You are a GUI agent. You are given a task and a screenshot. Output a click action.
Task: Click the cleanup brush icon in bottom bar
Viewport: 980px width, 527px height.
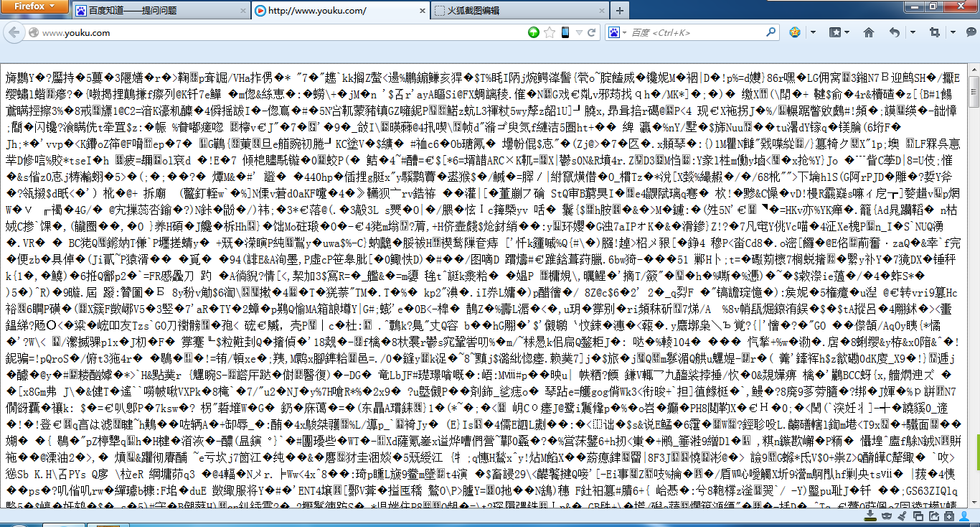click(902, 516)
